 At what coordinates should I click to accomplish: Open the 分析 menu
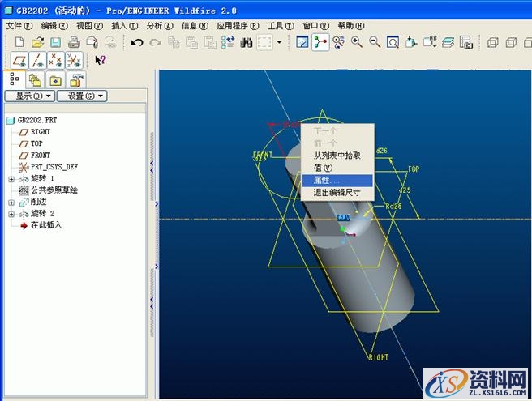154,26
